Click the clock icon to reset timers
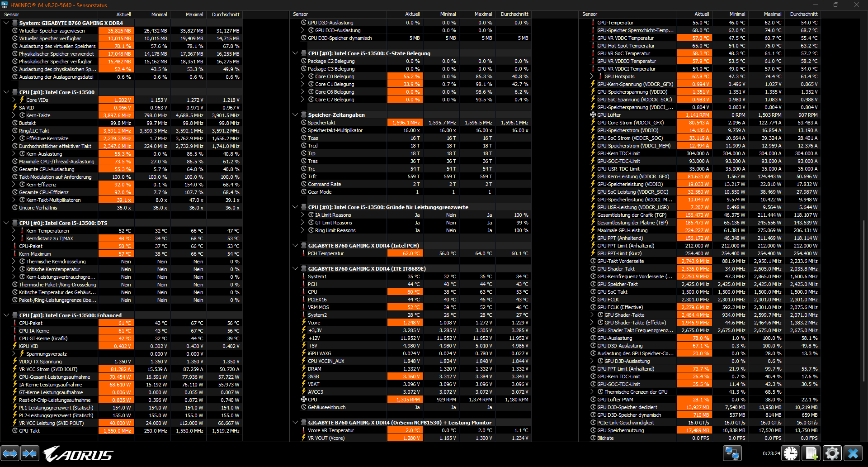Image resolution: width=868 pixels, height=467 pixels. (x=791, y=453)
